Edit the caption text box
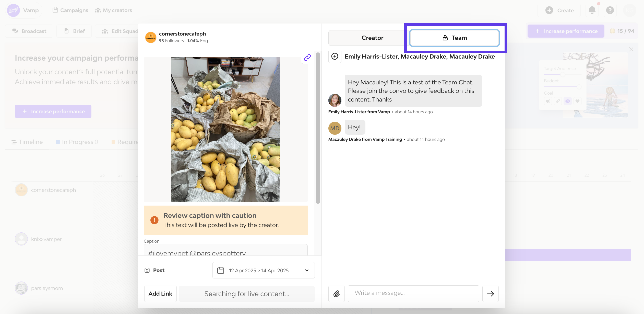The width and height of the screenshot is (644, 314). pyautogui.click(x=225, y=250)
